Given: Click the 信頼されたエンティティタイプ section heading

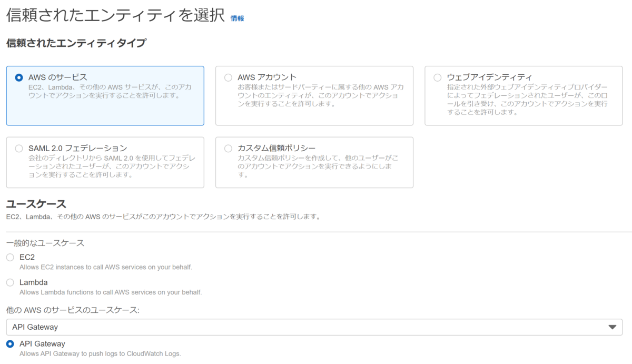Looking at the screenshot, I should pyautogui.click(x=76, y=43).
